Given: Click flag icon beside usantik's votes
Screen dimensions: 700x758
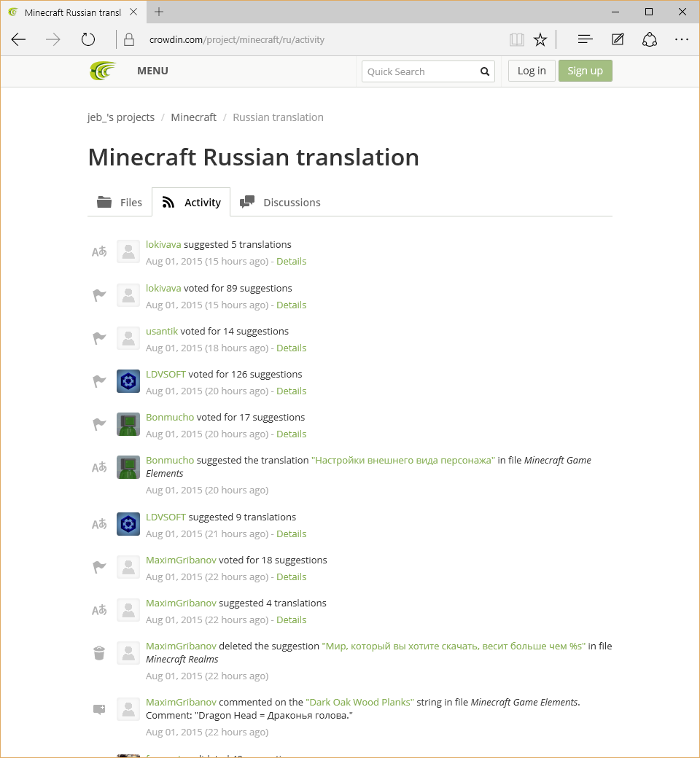Looking at the screenshot, I should (99, 338).
